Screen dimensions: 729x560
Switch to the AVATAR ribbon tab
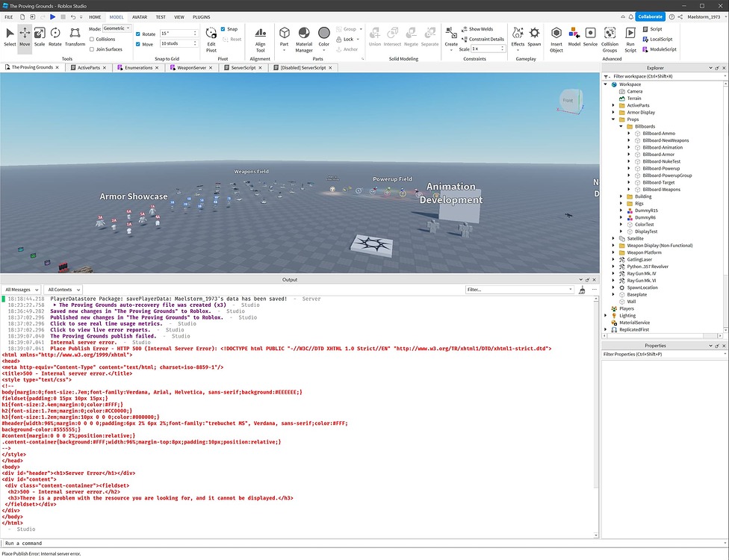[140, 17]
